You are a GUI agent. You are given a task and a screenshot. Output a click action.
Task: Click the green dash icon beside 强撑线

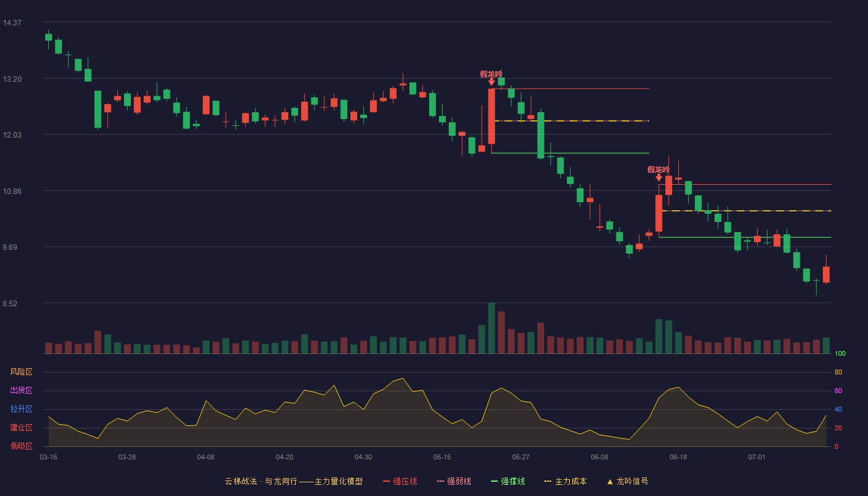494,481
